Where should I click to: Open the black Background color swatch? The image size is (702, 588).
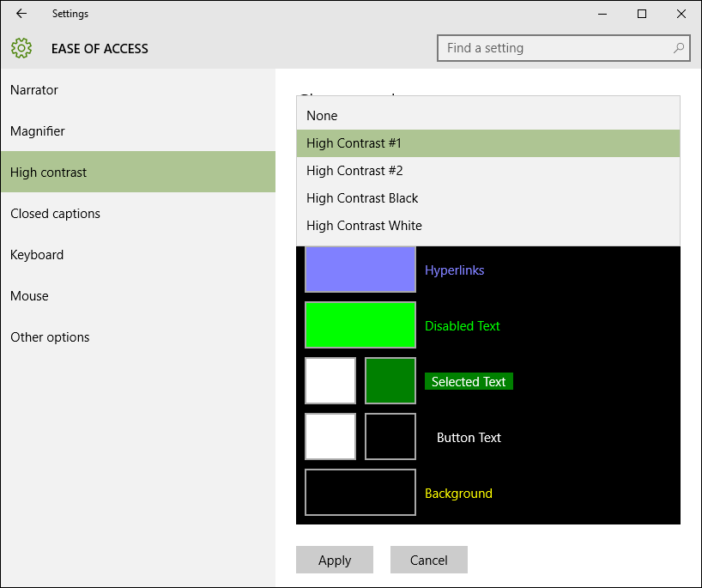[x=360, y=493]
